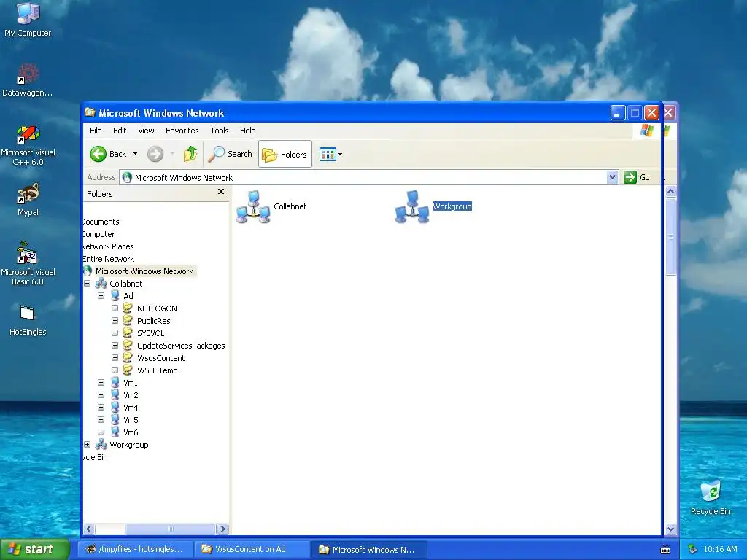Click the Go button
The width and height of the screenshot is (747, 560).
[x=638, y=178]
